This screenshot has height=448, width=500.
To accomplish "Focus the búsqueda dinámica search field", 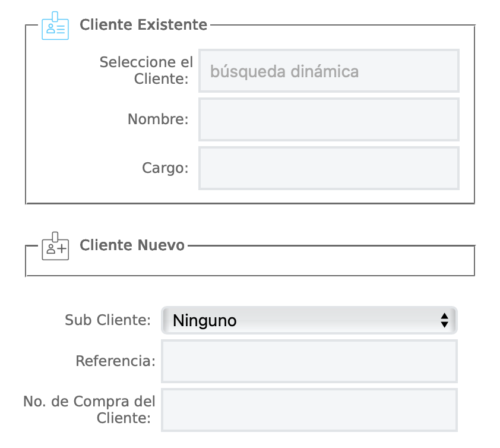I will click(x=329, y=71).
